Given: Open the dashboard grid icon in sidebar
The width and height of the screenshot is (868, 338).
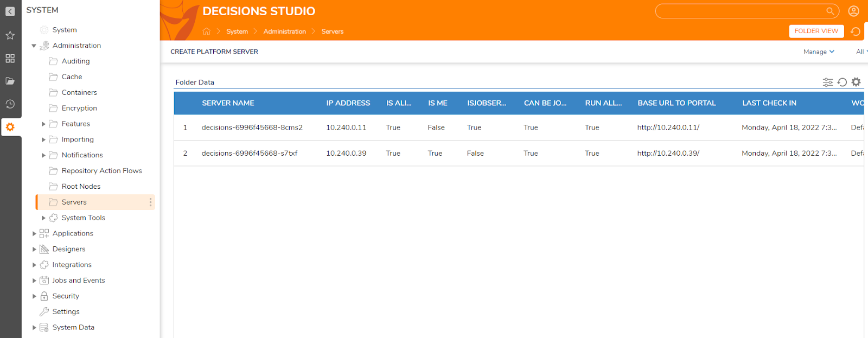Looking at the screenshot, I should point(10,58).
